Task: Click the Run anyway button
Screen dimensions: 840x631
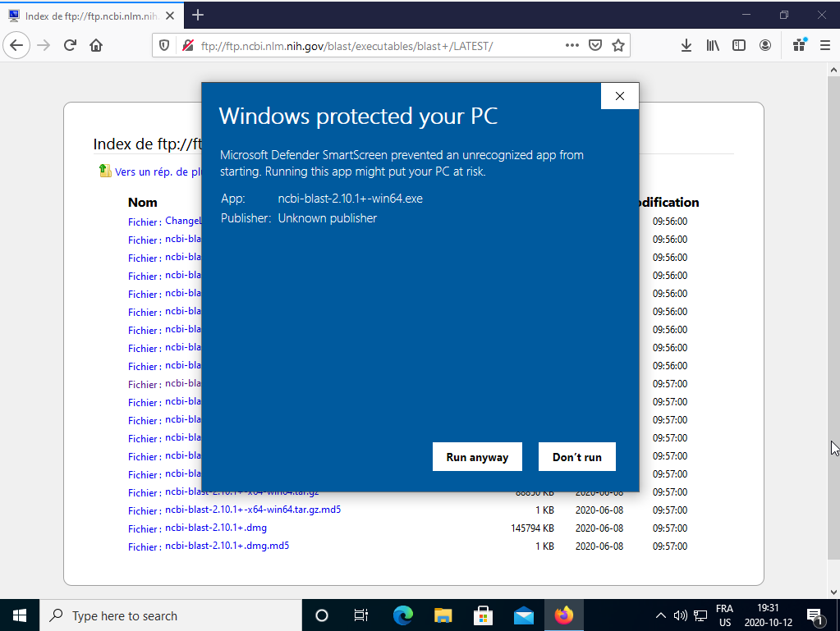Action: 477,457
